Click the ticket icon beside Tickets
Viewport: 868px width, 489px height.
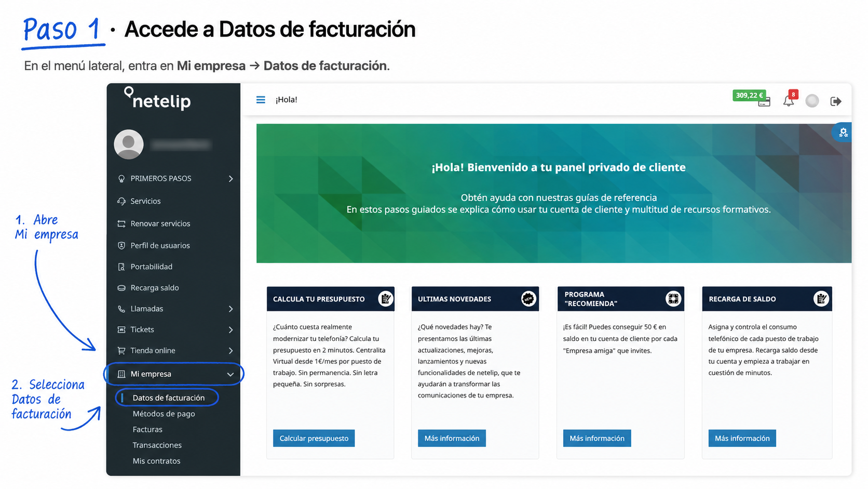point(121,329)
